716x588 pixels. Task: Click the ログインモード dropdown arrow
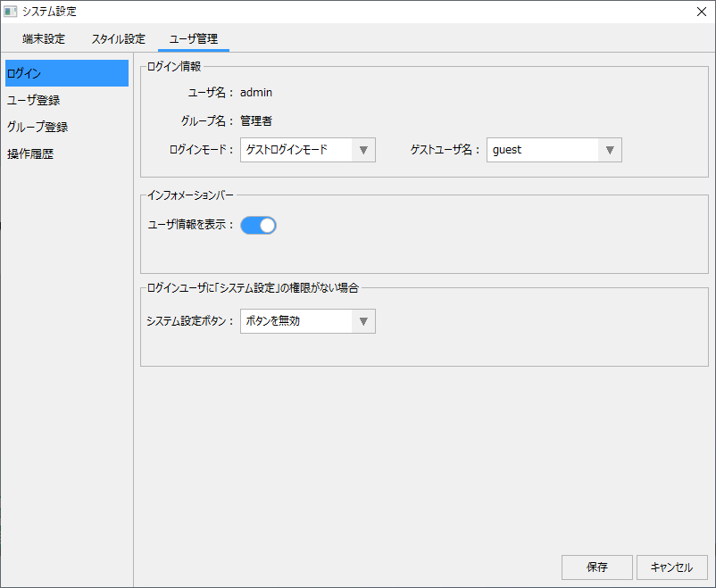pos(363,150)
